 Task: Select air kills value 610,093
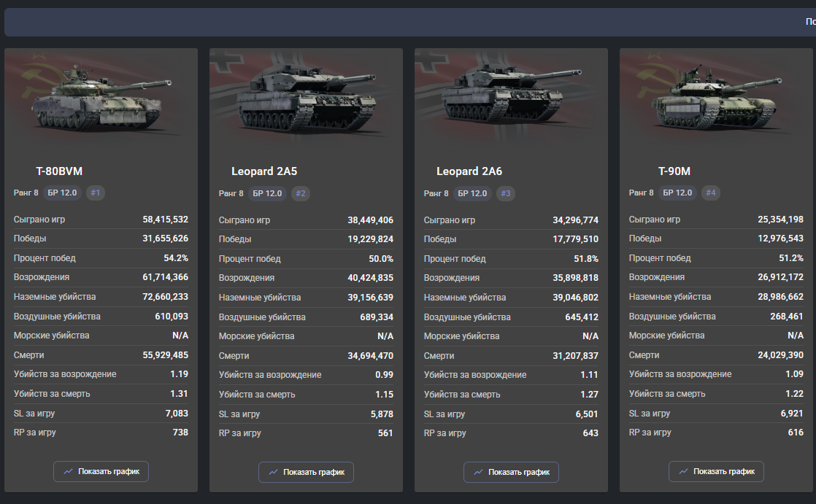[172, 317]
